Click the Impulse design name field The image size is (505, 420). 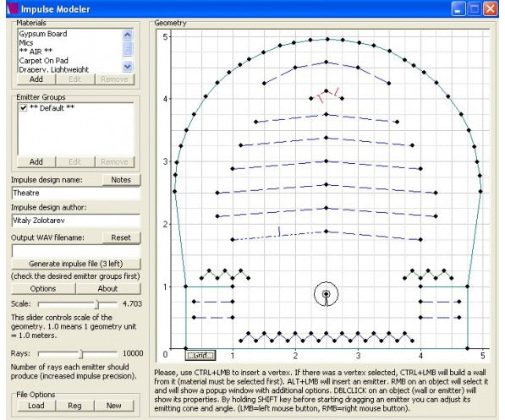[x=76, y=194]
